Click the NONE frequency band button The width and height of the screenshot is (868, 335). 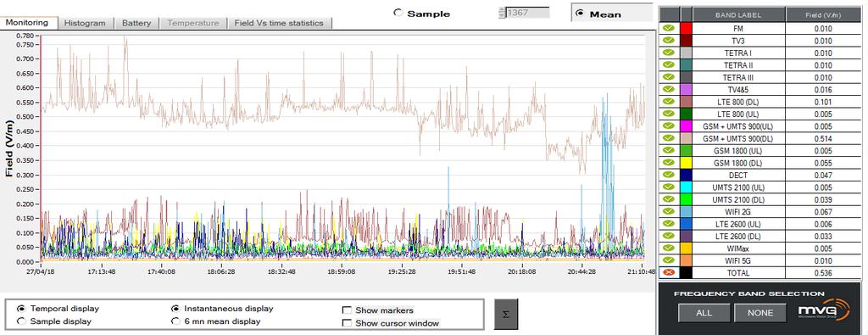pos(760,313)
